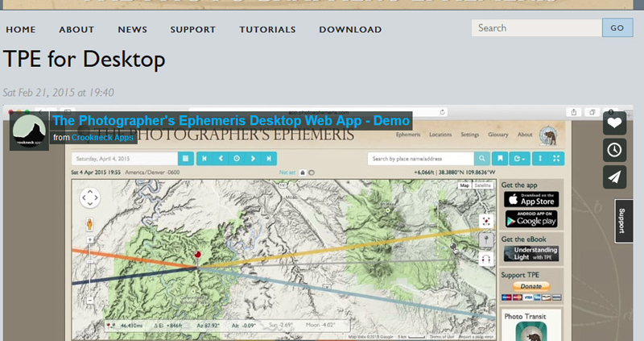The width and height of the screenshot is (644, 341).
Task: Click the red map pin marker
Action: [197, 256]
